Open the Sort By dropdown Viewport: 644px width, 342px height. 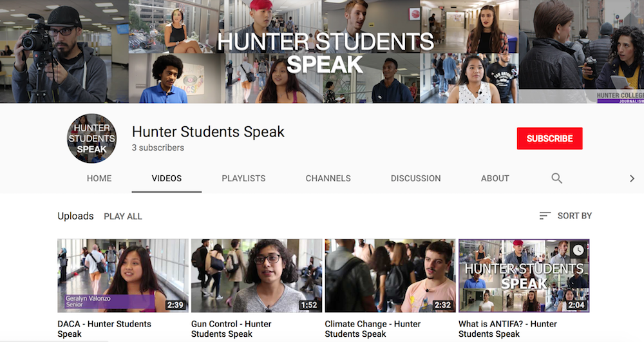(565, 216)
